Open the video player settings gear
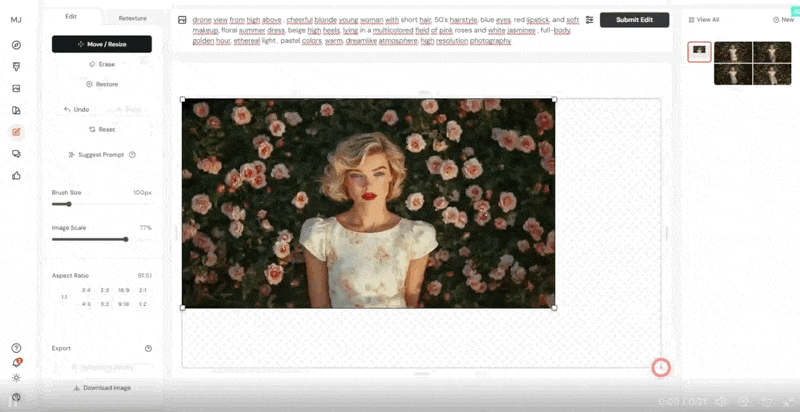 pos(744,402)
